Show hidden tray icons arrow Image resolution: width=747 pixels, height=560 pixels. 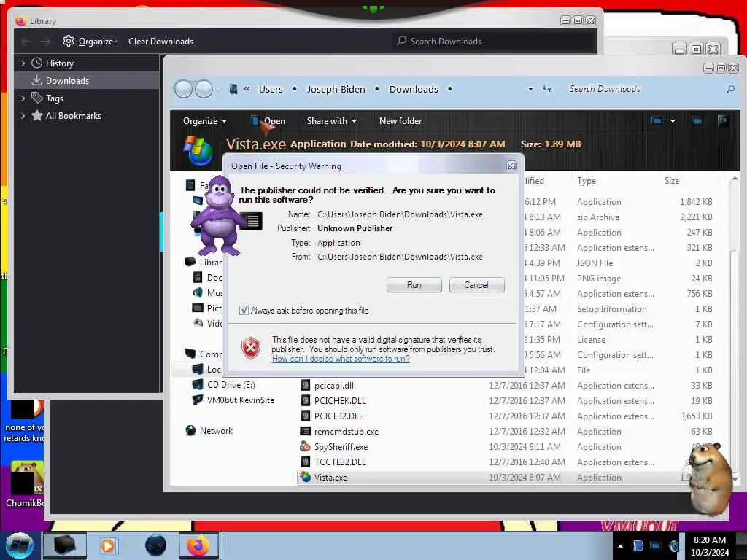tap(620, 546)
